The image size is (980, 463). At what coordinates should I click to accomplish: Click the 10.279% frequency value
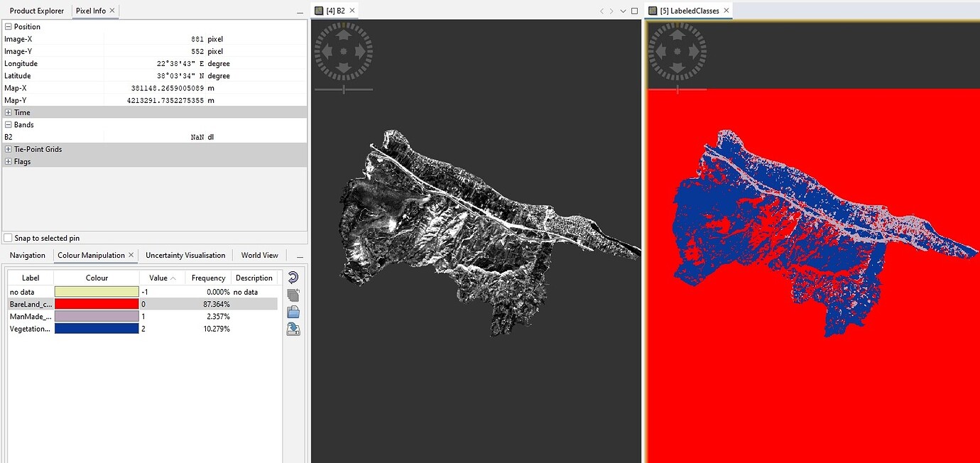tap(217, 329)
